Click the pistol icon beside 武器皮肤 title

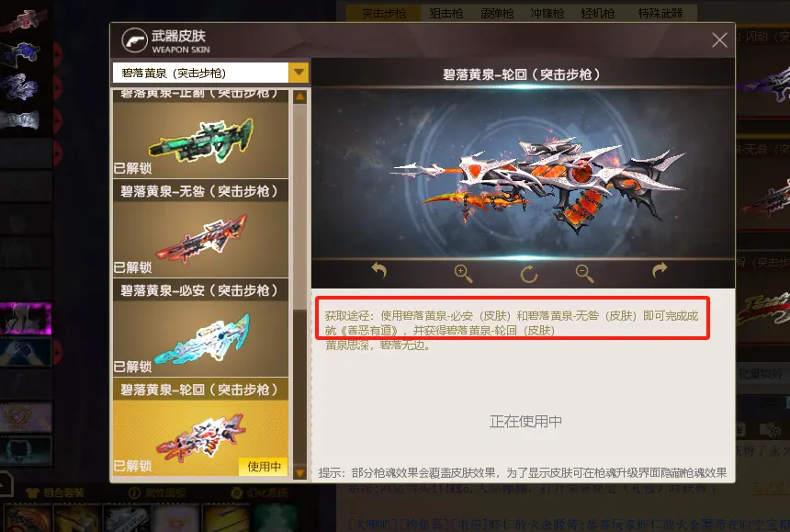point(134,40)
